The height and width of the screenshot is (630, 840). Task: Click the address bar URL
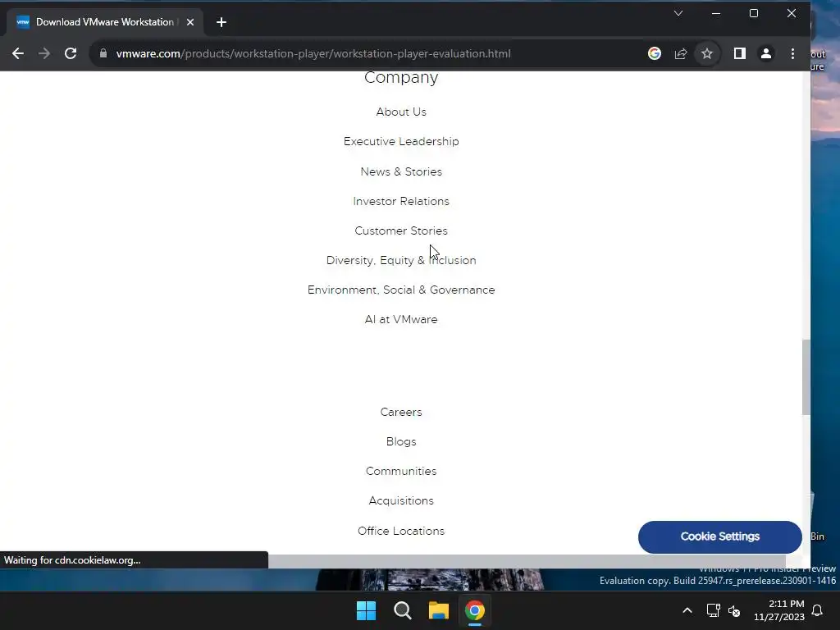(313, 53)
